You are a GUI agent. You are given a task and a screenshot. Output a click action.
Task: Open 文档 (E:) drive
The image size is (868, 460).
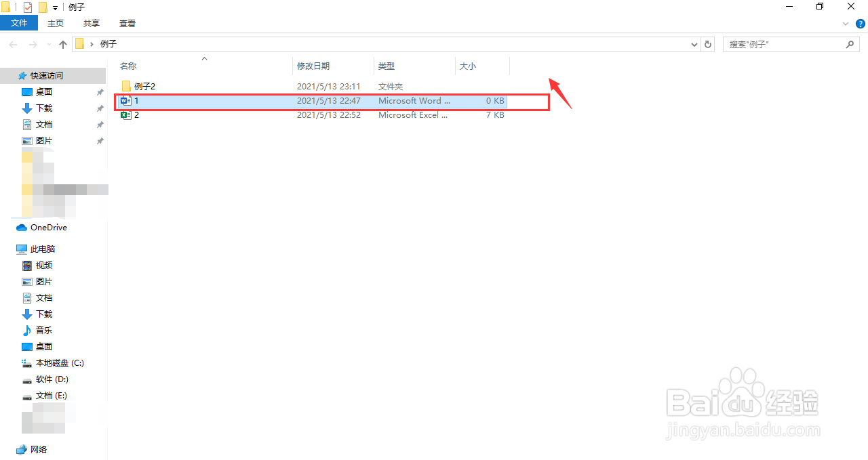pyautogui.click(x=53, y=395)
